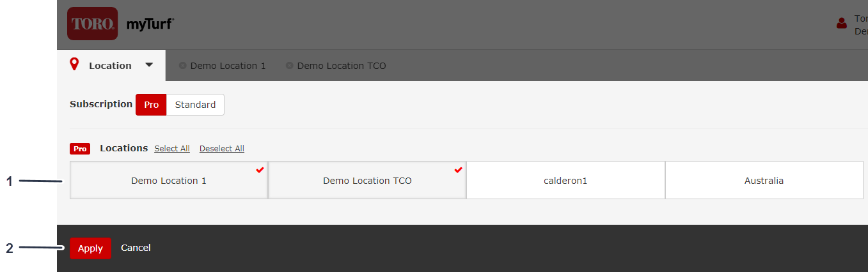The width and height of the screenshot is (868, 272).
Task: Click the red Pro badge beside Locations
Action: point(80,149)
